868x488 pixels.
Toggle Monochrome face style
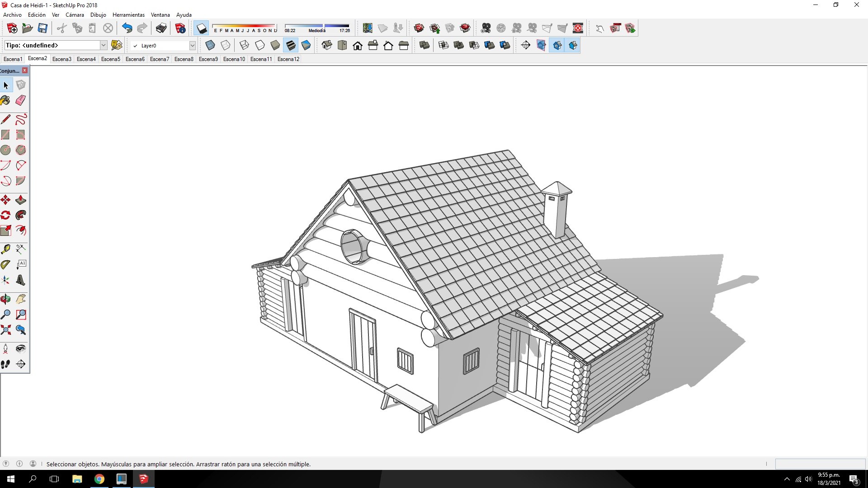click(306, 45)
